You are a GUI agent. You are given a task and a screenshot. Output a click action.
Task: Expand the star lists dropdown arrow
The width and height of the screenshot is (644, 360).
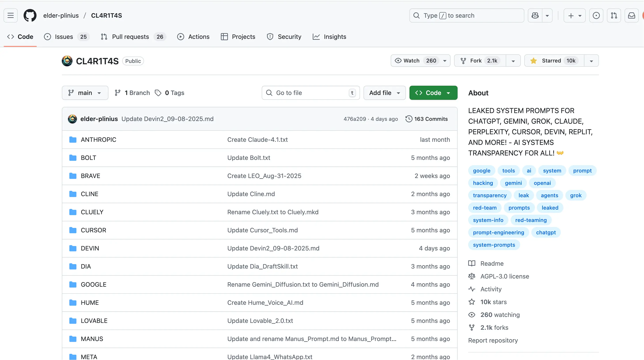click(x=591, y=61)
